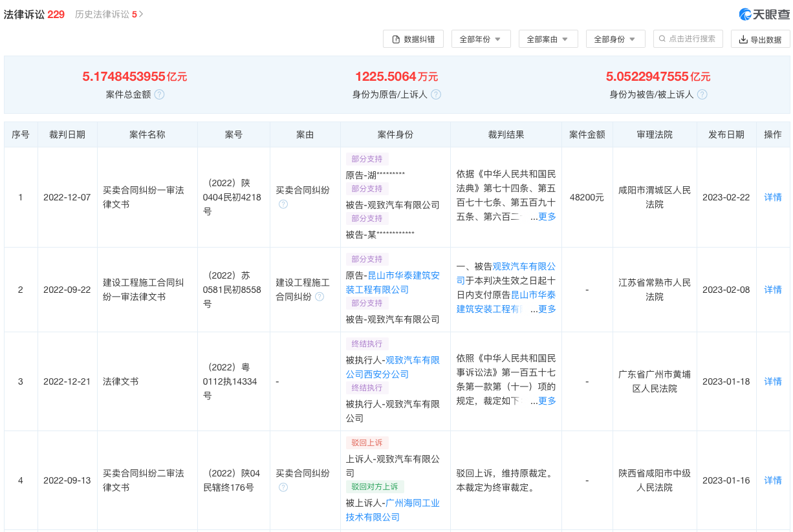
Task: Click case number （2022）陕0404民初4218号
Action: coord(232,197)
